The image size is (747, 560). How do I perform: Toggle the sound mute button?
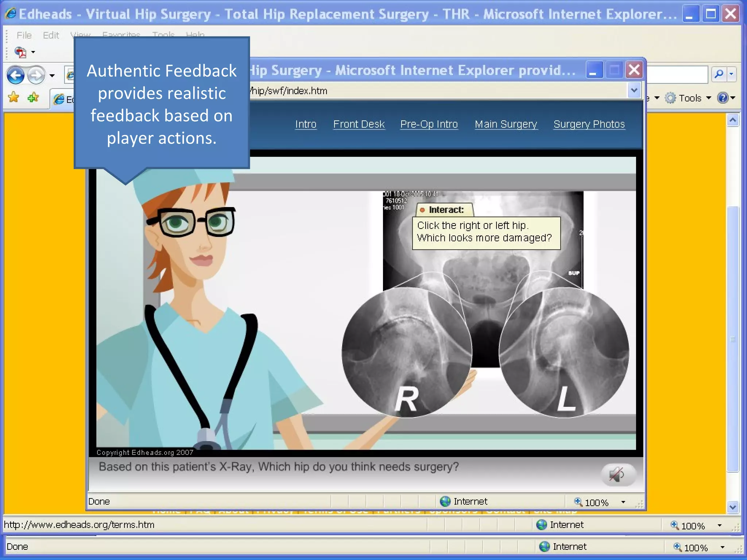click(x=618, y=474)
